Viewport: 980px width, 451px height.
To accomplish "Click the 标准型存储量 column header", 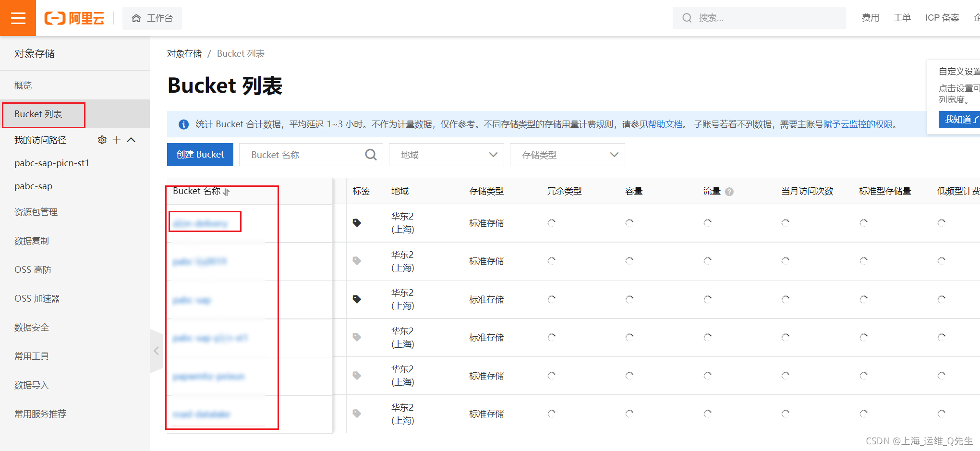I will tap(885, 191).
